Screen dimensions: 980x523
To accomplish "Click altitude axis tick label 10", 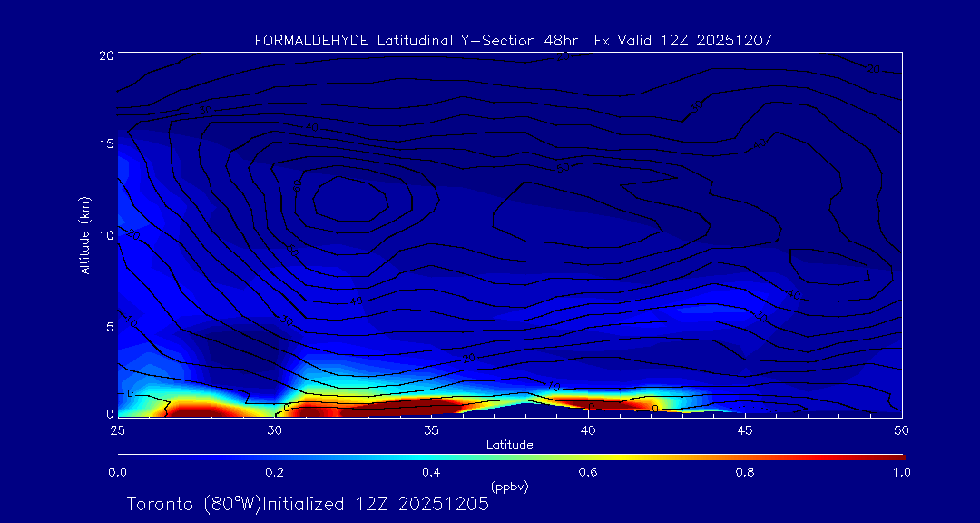I will (x=105, y=235).
